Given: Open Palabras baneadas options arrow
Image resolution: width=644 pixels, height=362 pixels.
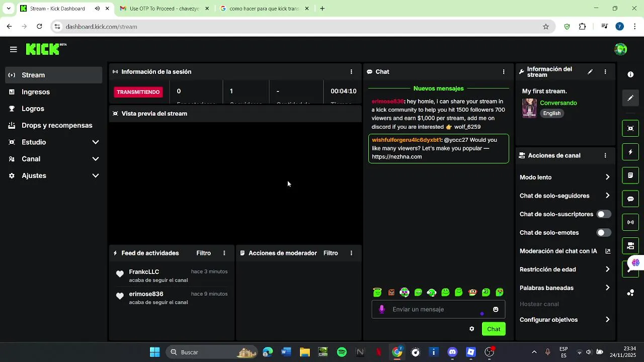Looking at the screenshot, I should pos(607,288).
